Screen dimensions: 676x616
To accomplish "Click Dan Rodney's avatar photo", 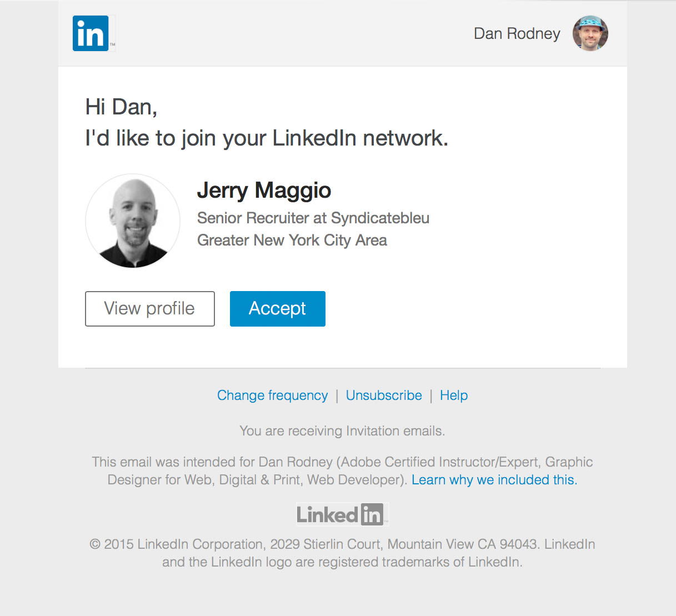I will click(x=590, y=33).
